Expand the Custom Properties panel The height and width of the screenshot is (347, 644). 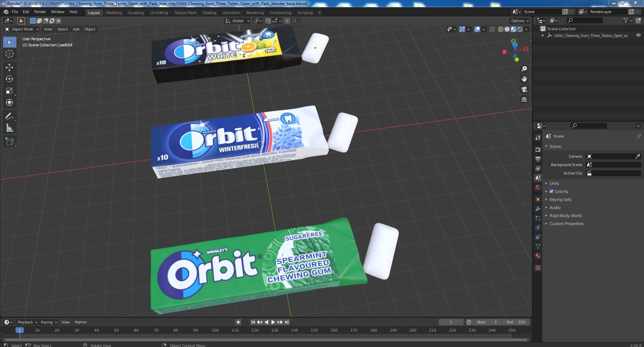(566, 224)
